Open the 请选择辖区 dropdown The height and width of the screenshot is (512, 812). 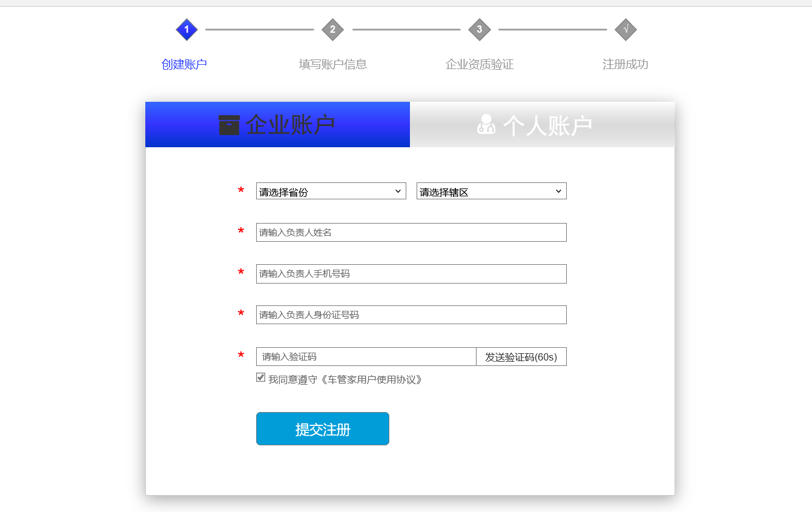coord(491,191)
